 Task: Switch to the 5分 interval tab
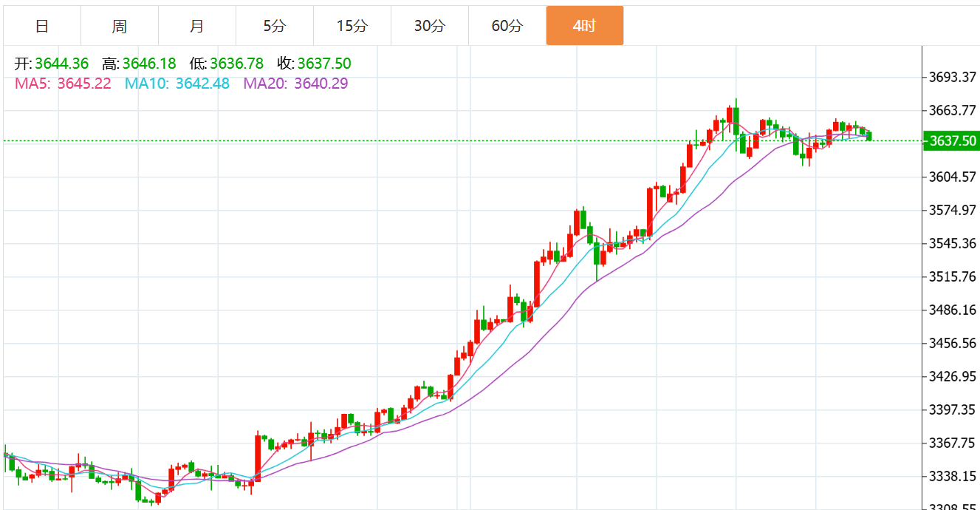(x=275, y=26)
